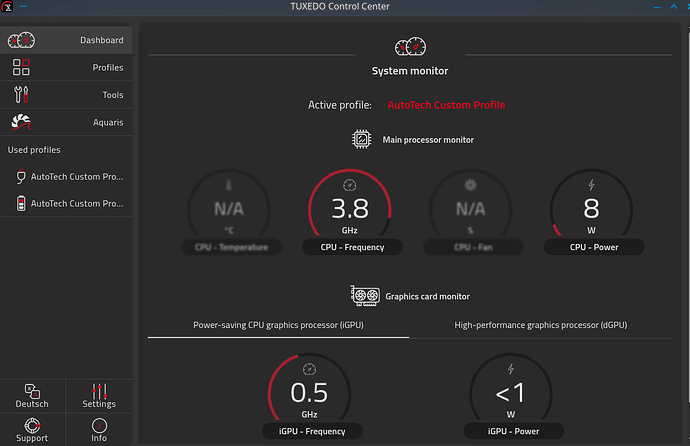Open the Profiles section
The height and width of the screenshot is (446, 690).
[66, 67]
